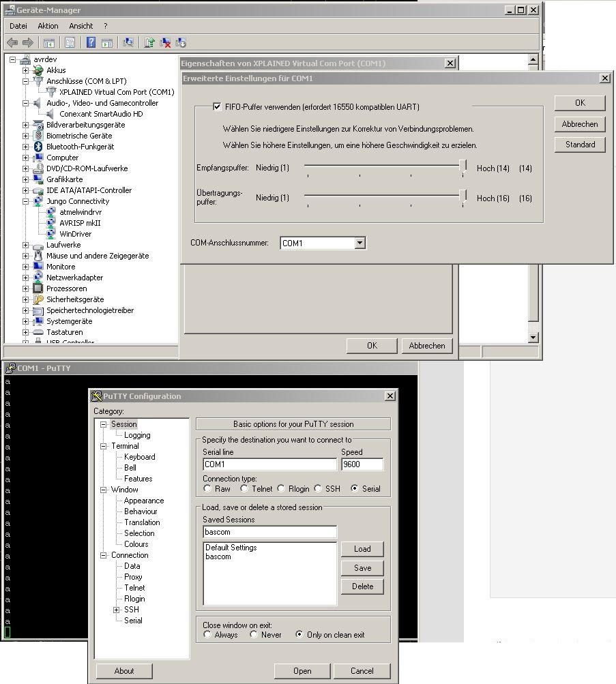Open the Datei menu
The image size is (616, 684).
click(18, 26)
